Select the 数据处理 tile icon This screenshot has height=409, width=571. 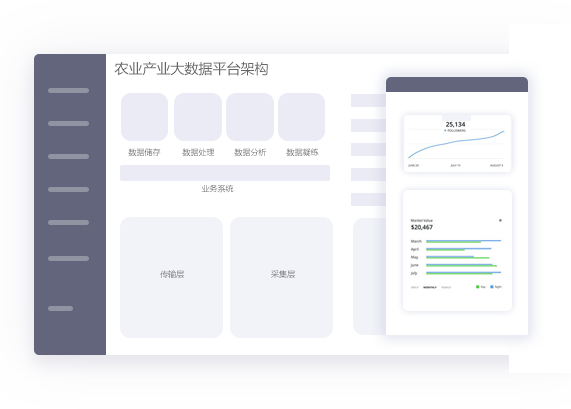pos(198,117)
